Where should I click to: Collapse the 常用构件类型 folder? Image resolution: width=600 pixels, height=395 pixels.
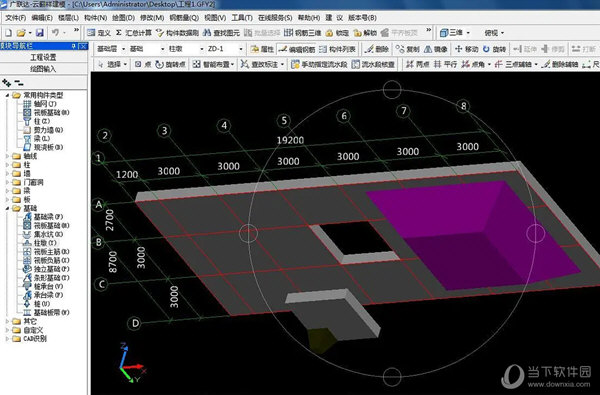click(7, 95)
